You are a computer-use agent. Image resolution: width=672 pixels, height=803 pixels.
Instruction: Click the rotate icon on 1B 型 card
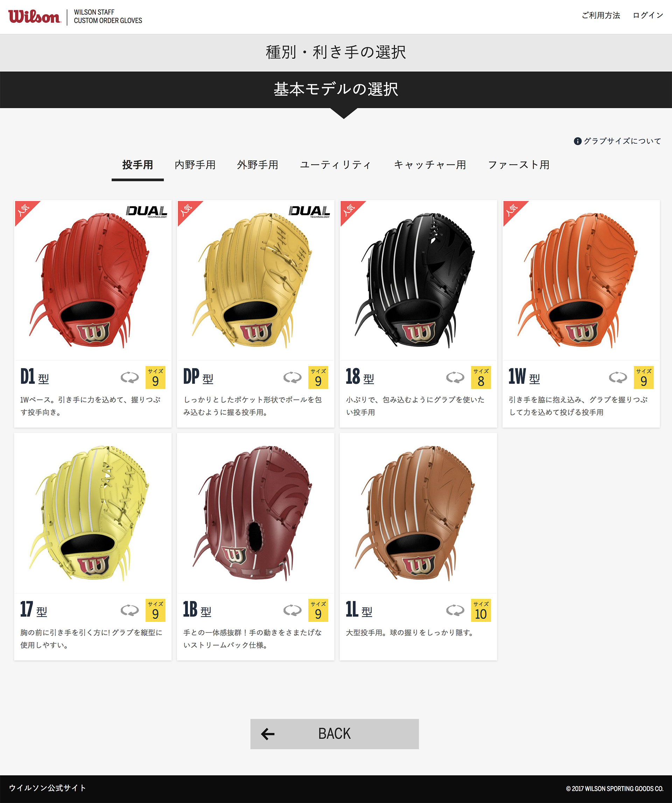292,610
